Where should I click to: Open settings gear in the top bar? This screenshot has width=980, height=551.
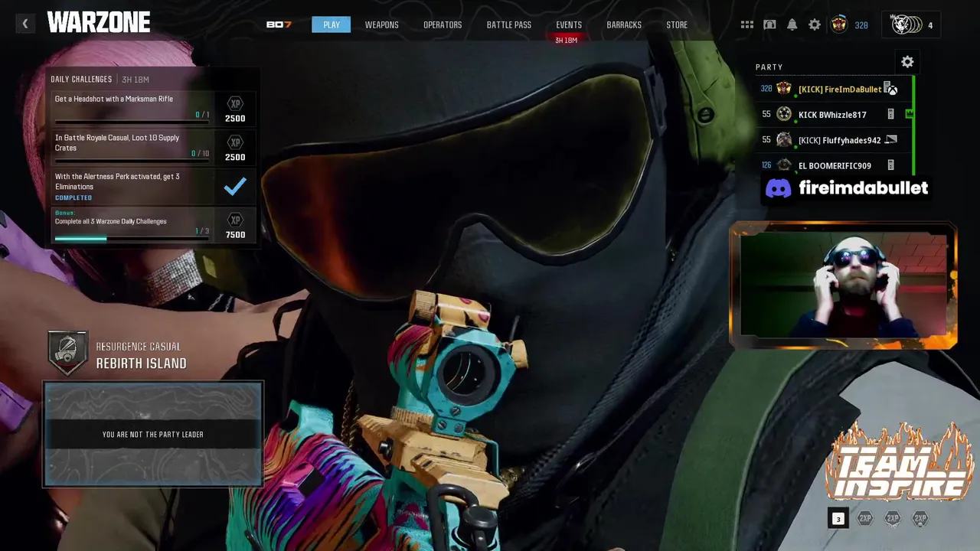(815, 24)
